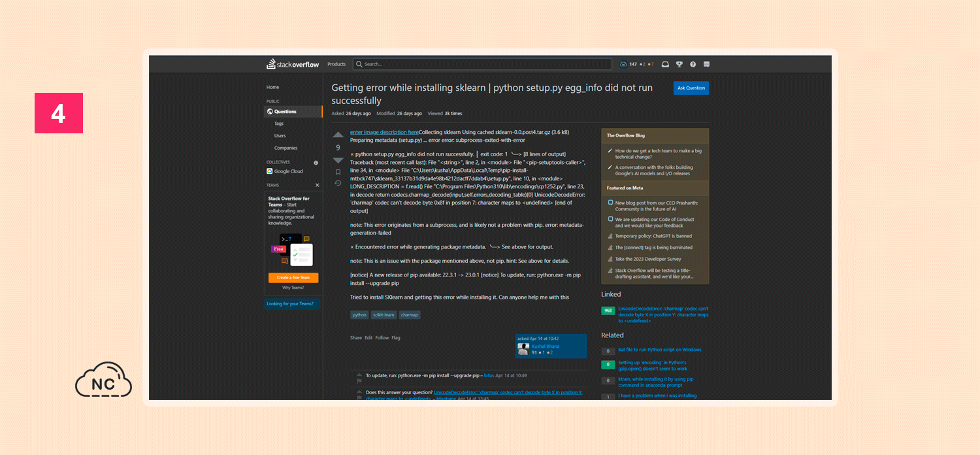Click the Collectives info icon
Viewport: 980px width, 455px height.
click(316, 162)
